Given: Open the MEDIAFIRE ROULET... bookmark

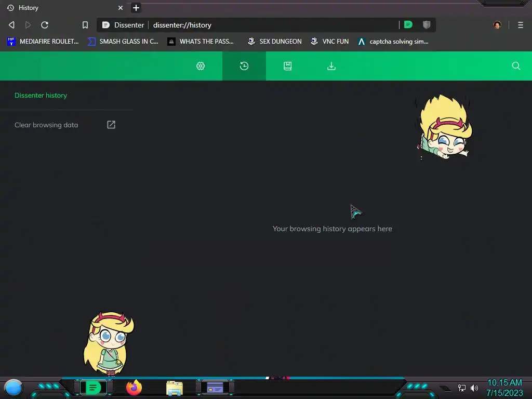Looking at the screenshot, I should coord(43,42).
